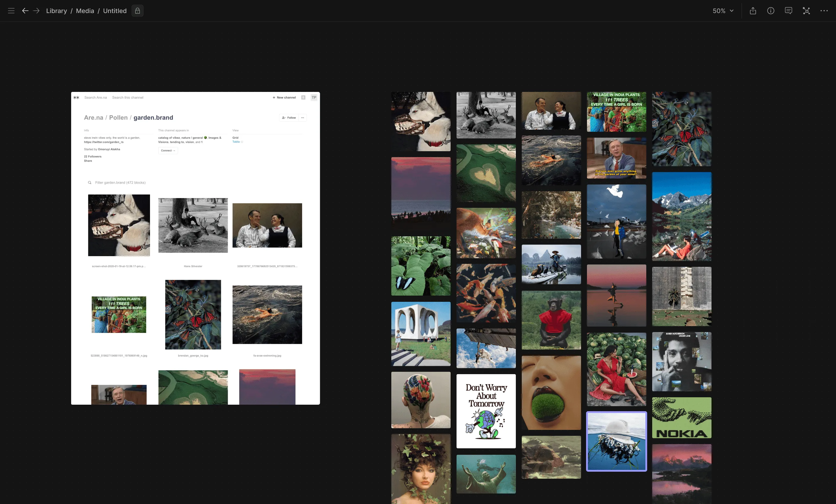
Task: Select Don't Worry About Tomorrow poster
Action: tap(486, 411)
